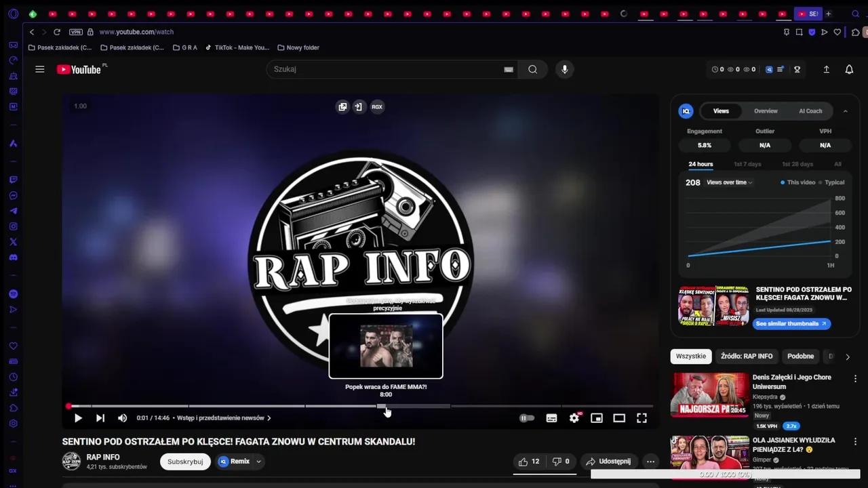Select the Wszystkie filter chip
This screenshot has width=868, height=488.
691,357
